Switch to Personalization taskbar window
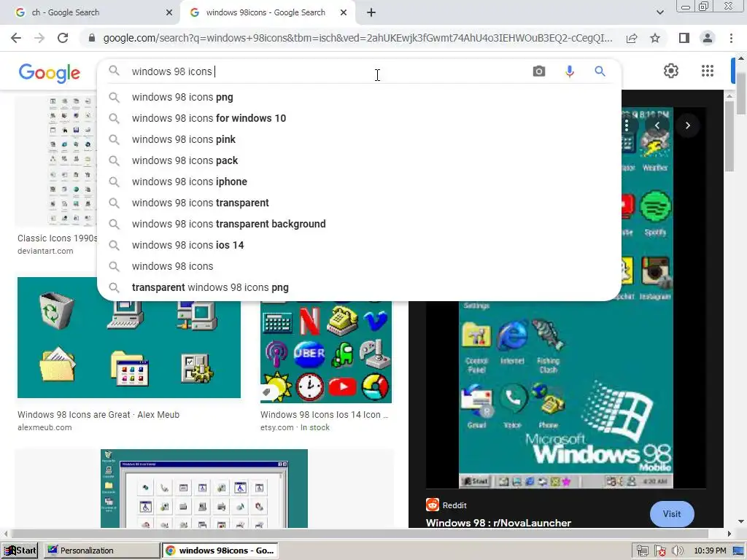747x560 pixels. pos(101,551)
